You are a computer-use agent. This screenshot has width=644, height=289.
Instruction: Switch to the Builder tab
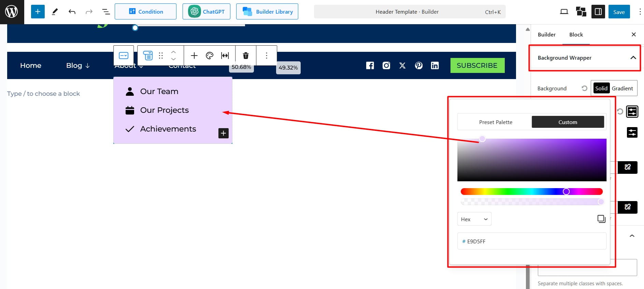(546, 34)
